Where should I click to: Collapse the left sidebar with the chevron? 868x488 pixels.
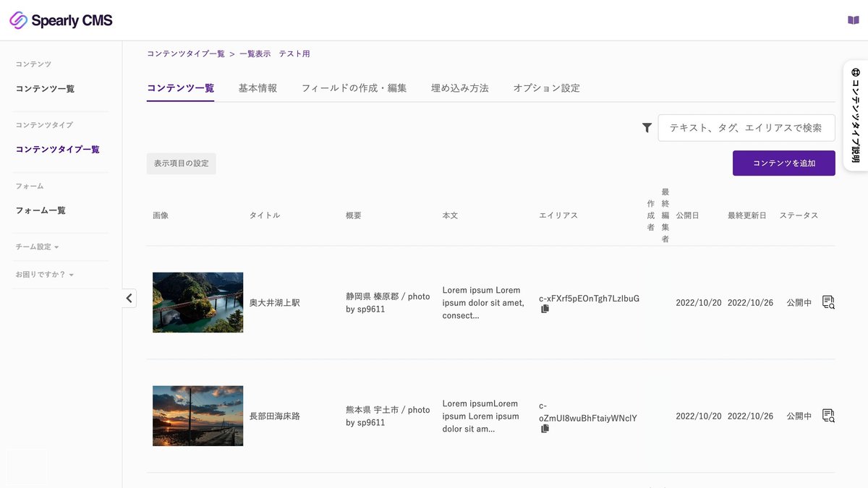coord(129,297)
